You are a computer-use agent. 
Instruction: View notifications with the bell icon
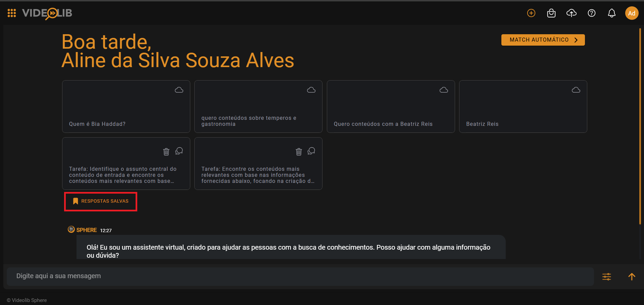[x=611, y=13]
